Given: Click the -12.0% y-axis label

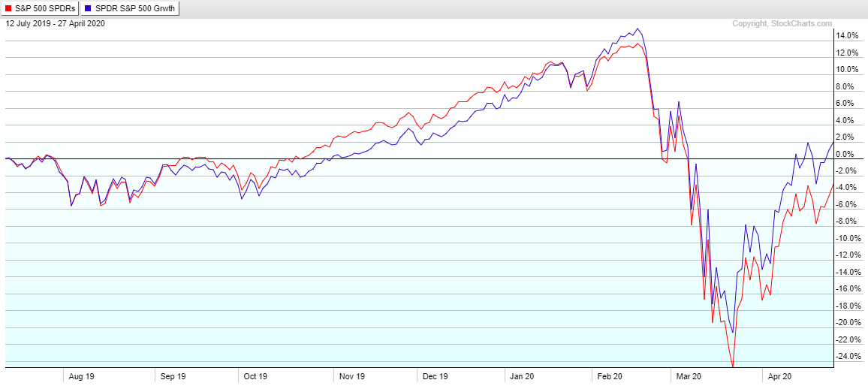Looking at the screenshot, I should coord(847,255).
